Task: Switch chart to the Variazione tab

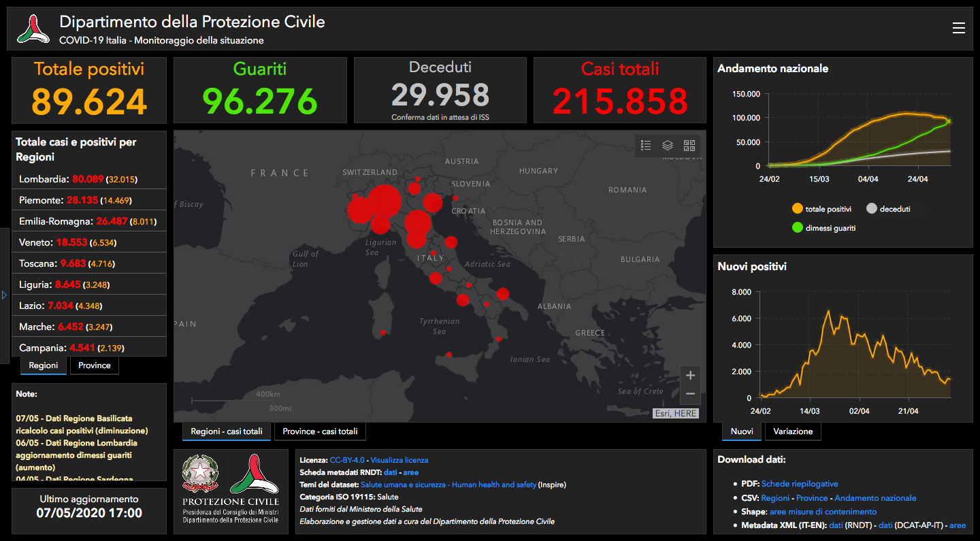Action: (x=793, y=431)
